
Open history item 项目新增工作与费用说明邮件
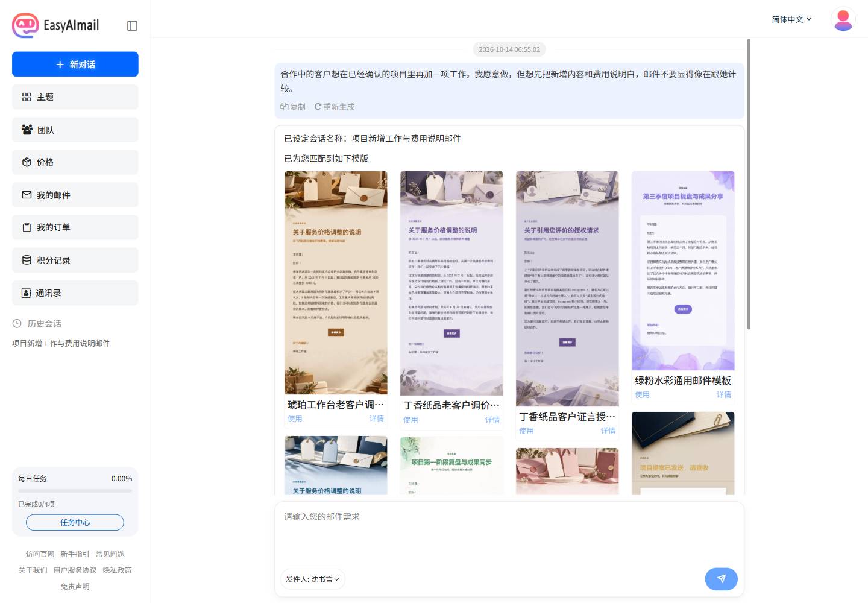point(61,343)
